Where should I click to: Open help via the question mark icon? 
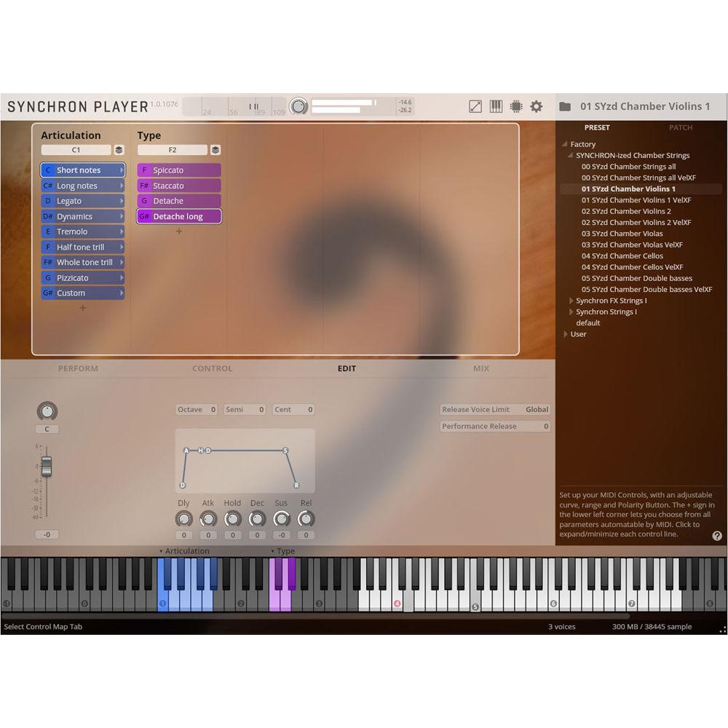(716, 536)
